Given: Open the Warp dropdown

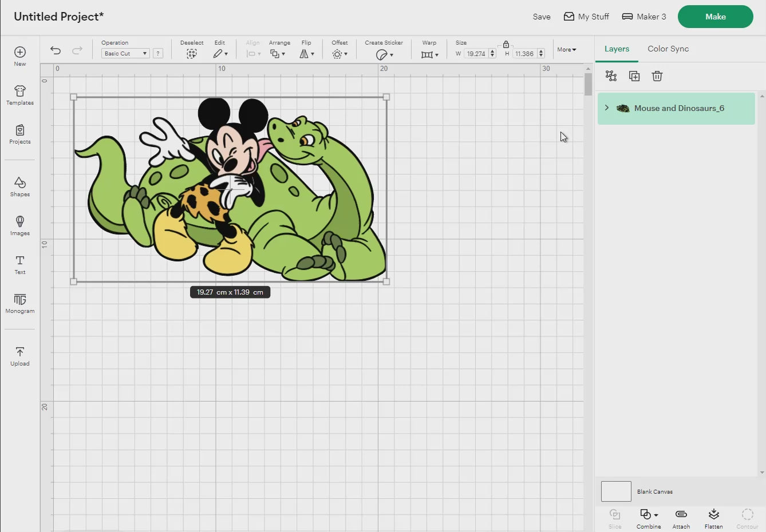Looking at the screenshot, I should 429,54.
